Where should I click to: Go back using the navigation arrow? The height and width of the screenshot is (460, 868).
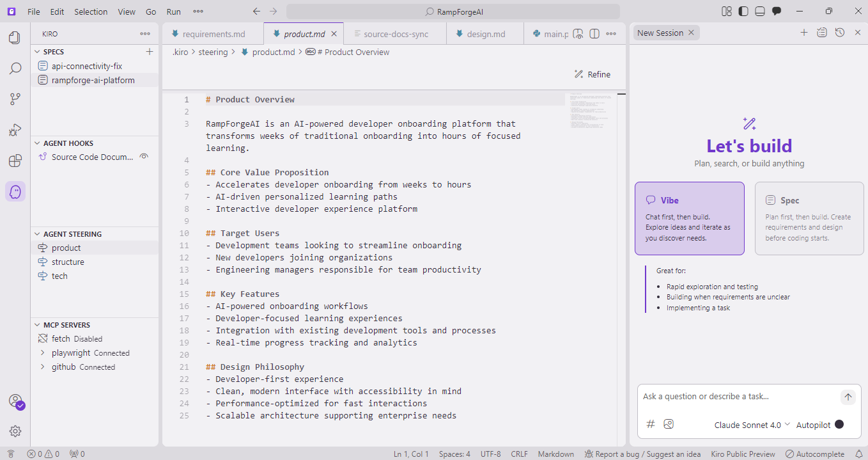(x=256, y=12)
